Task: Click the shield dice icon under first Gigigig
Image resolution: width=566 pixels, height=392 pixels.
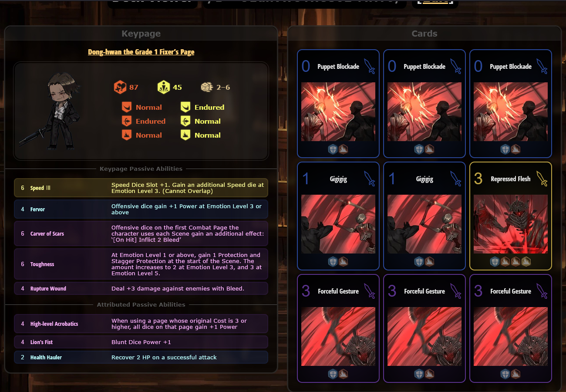Action: (x=333, y=261)
